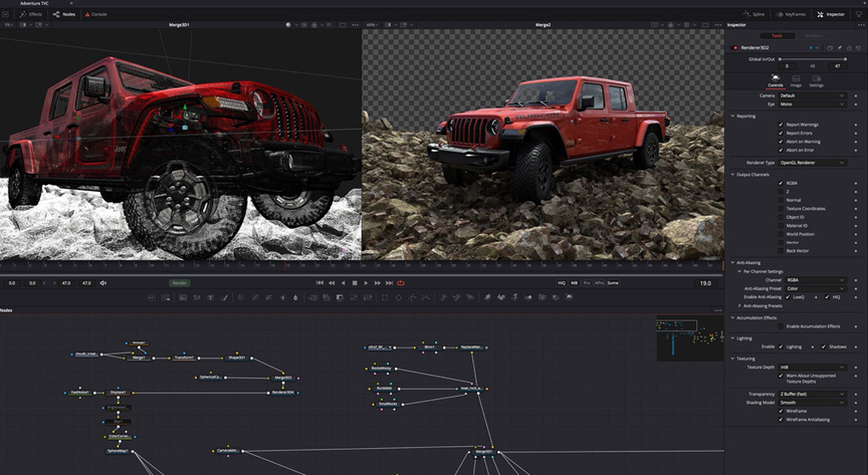
Task: Open the Eye dropdown set to Mono
Action: (x=812, y=104)
